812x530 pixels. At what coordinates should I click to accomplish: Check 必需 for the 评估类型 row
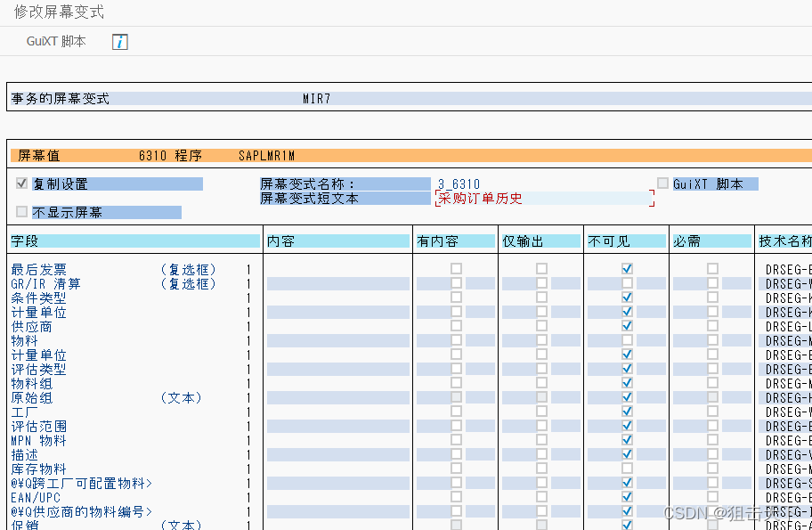[711, 369]
